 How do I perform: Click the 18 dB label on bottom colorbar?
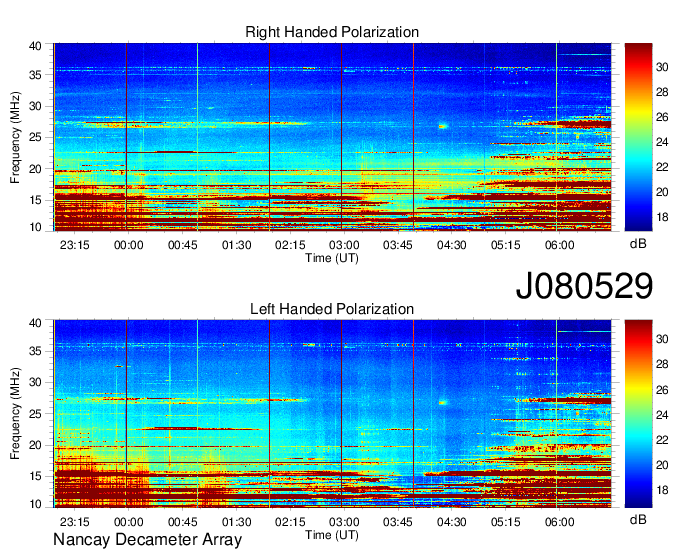(x=662, y=490)
